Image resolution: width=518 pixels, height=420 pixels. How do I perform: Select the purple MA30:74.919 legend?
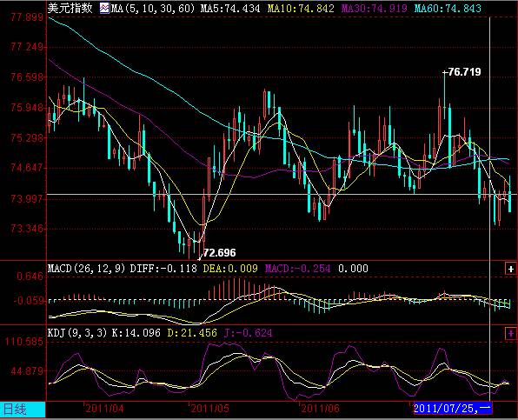374,9
